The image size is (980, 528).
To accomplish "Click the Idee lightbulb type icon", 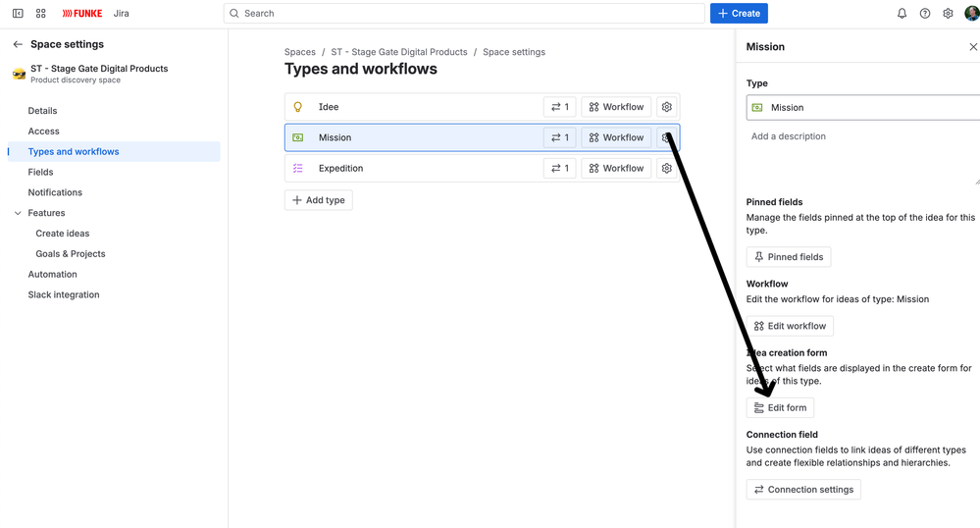I will point(298,107).
